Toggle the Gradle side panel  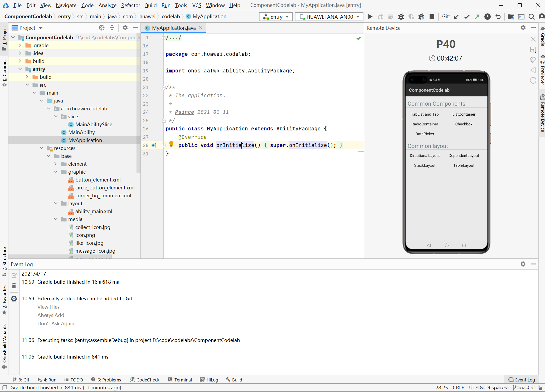tap(542, 37)
